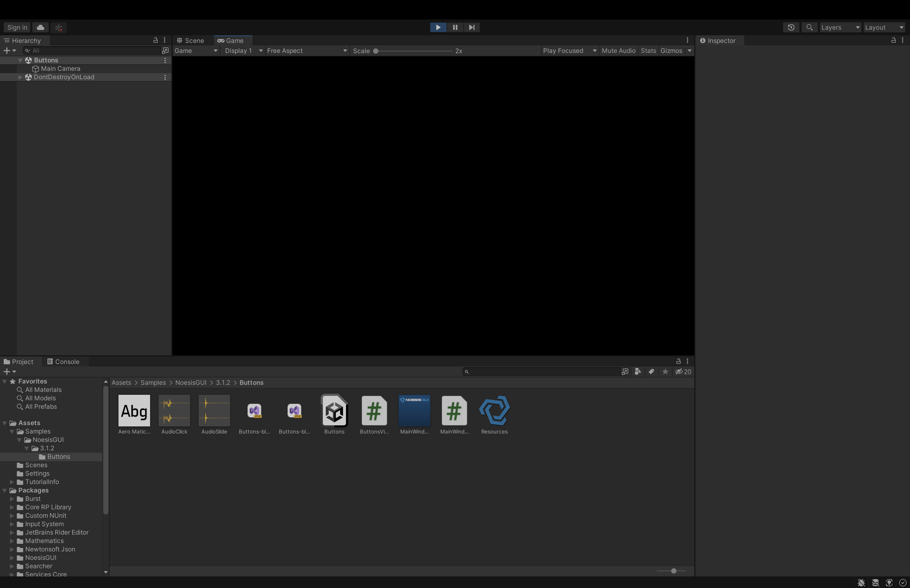Switch to the Scene tab
Viewport: 910px width, 588px height.
[191, 41]
